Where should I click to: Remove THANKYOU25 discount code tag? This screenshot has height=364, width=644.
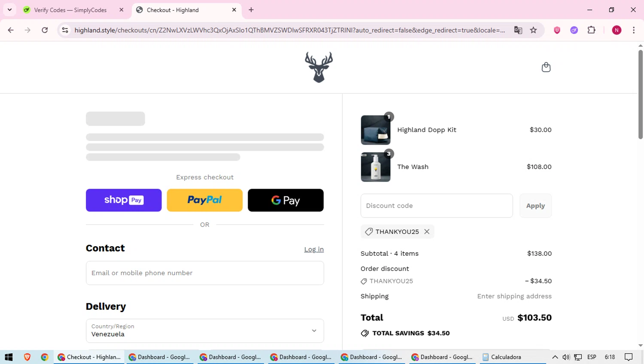(x=427, y=232)
